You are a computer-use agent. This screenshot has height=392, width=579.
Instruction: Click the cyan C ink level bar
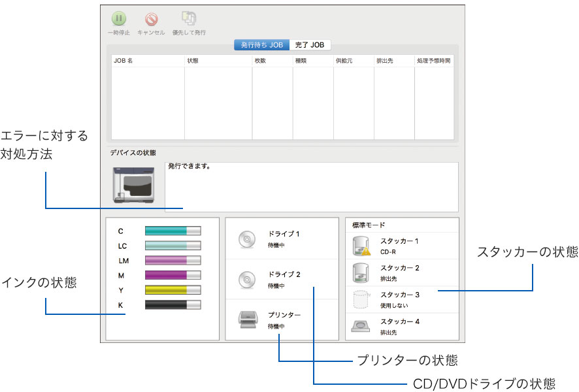(173, 231)
